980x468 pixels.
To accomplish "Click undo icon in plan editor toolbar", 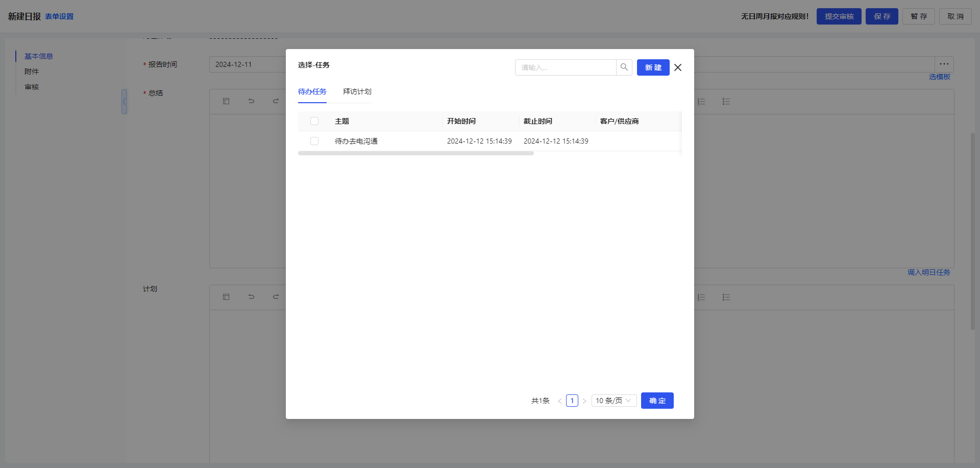I will tap(251, 297).
